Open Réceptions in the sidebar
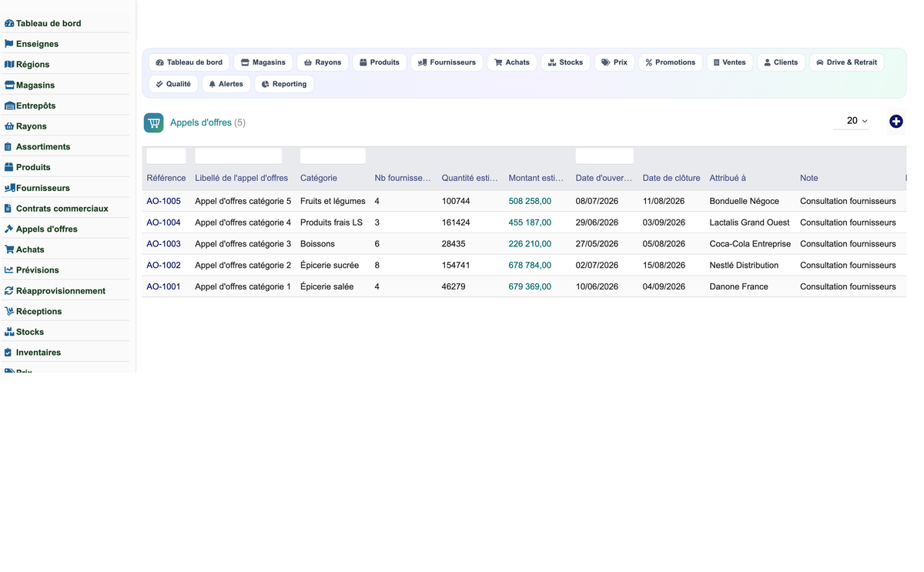This screenshot has height=572, width=924. pyautogui.click(x=33, y=312)
